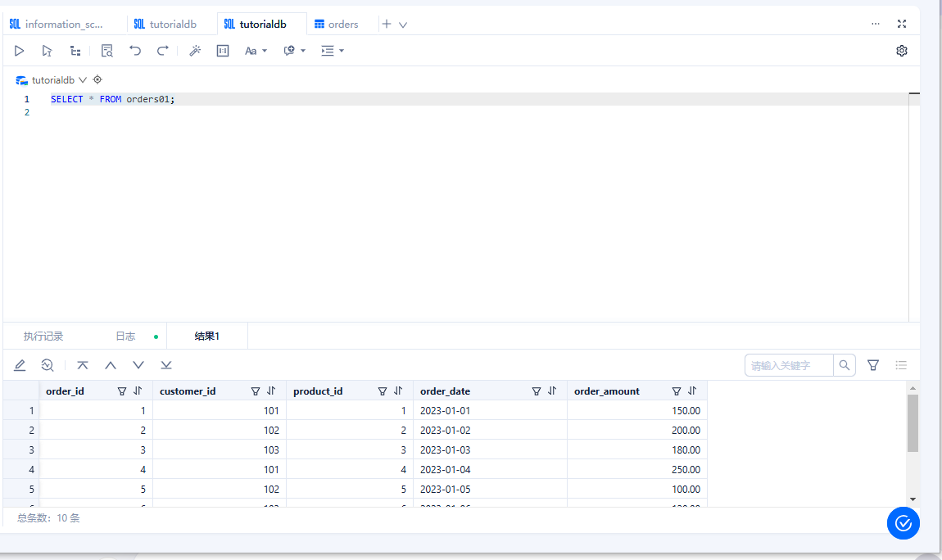Click the list view icon in results toolbar
This screenshot has height=560, width=942.
(x=901, y=365)
